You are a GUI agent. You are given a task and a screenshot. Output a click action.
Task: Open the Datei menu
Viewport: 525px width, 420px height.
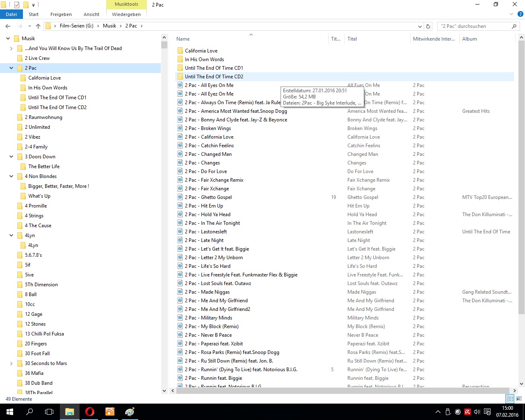(x=11, y=14)
